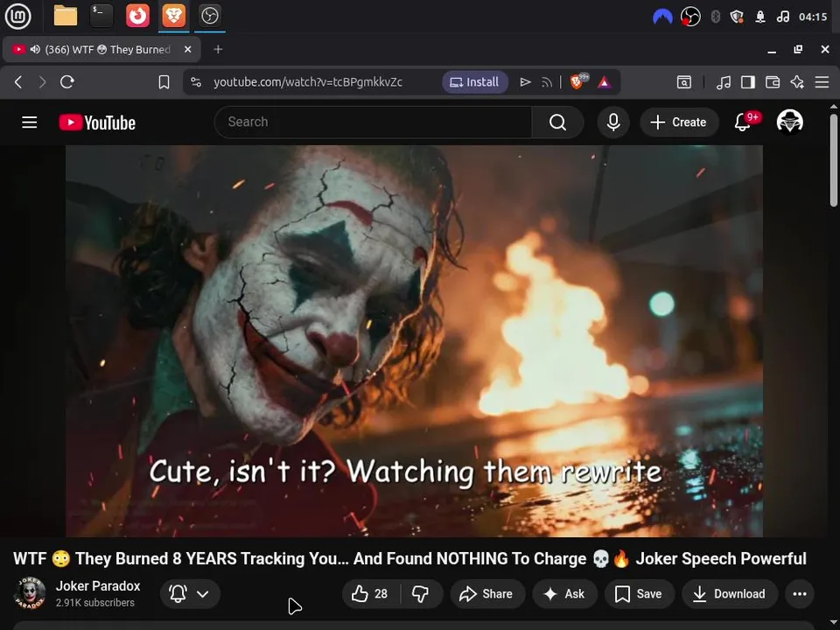Open the Joker Paradox channel avatar
This screenshot has width=840, height=630.
pyautogui.click(x=30, y=593)
